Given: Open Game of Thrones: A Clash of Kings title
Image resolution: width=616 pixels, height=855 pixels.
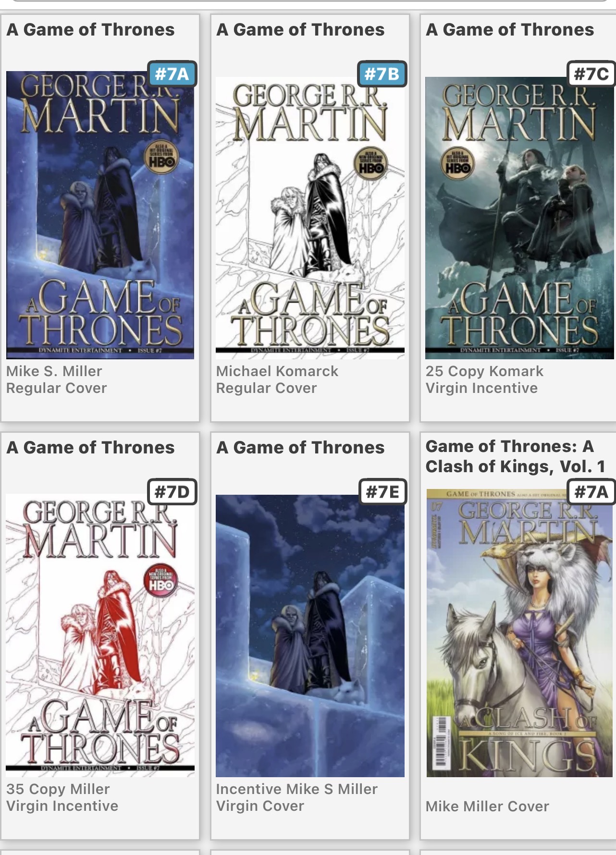Looking at the screenshot, I should pos(515,456).
